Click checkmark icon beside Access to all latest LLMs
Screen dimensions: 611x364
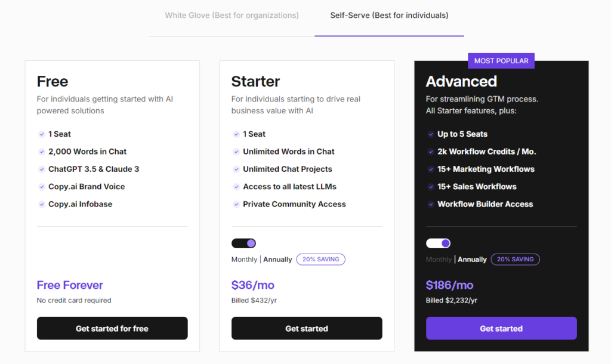point(236,187)
